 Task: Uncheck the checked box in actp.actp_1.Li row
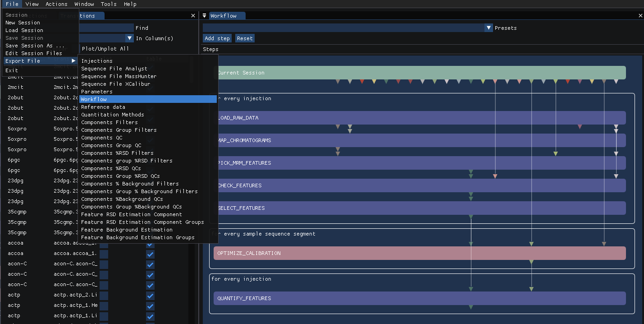[151, 316]
